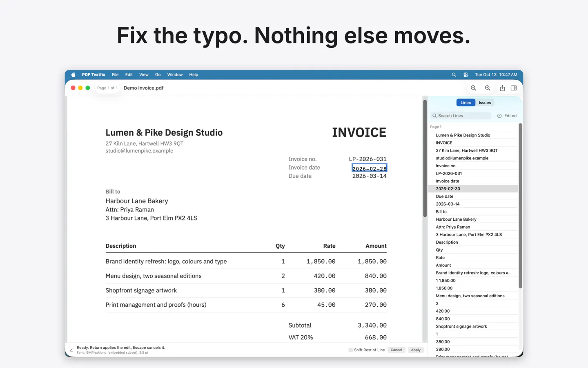Select the 'Rate' sidebar line
588x368 pixels.
[473, 258]
